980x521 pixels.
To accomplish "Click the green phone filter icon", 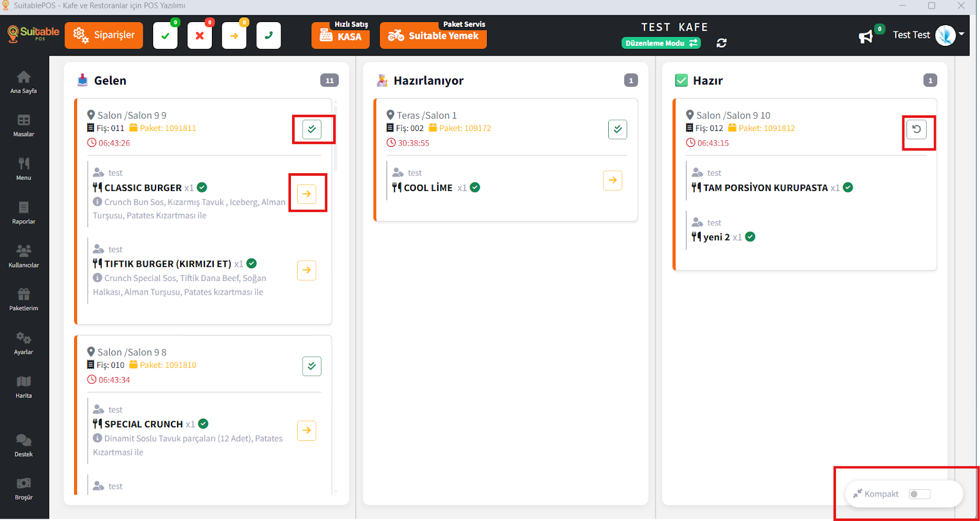I will (x=268, y=36).
